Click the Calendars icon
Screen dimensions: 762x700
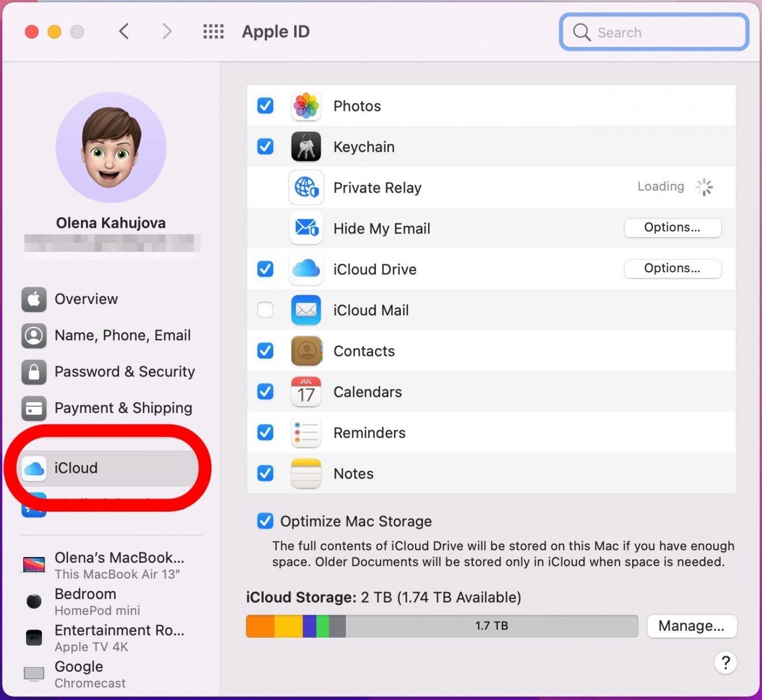[306, 392]
